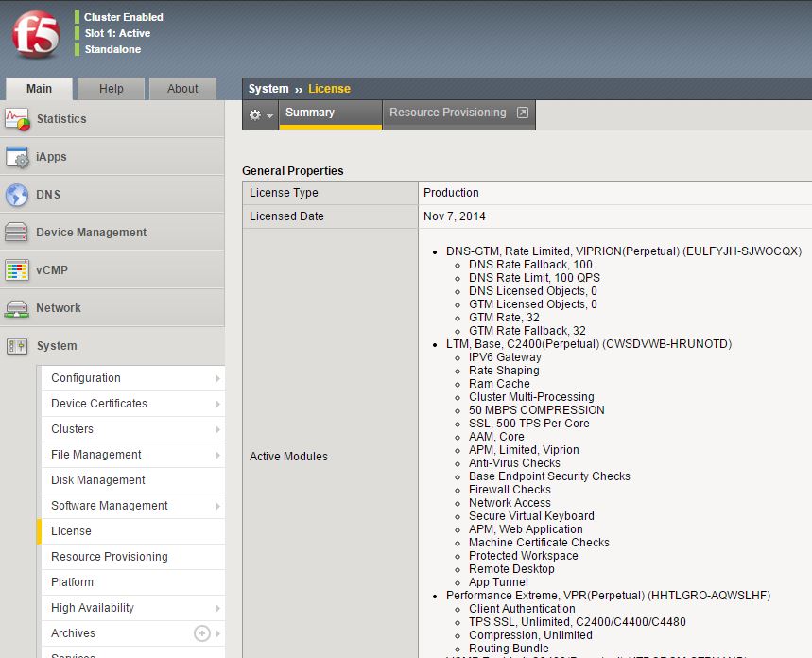
Task: Click the F5 logo icon
Action: coord(36,35)
